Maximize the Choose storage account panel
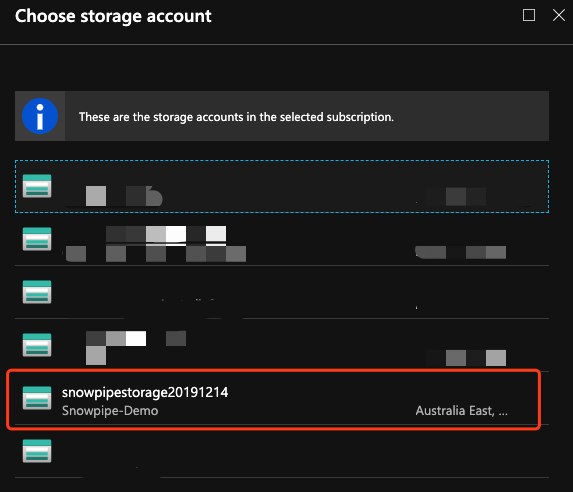Image resolution: width=573 pixels, height=492 pixels. 529,15
